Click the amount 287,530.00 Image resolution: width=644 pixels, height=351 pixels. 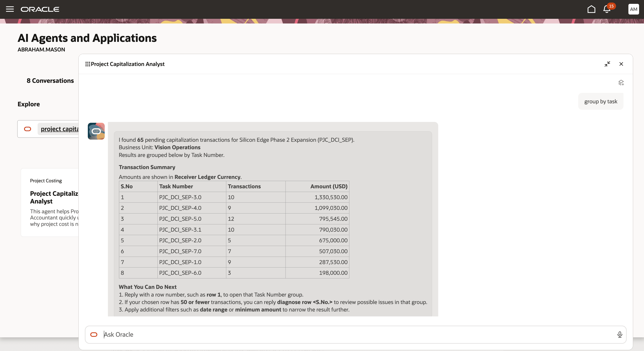pyautogui.click(x=333, y=262)
